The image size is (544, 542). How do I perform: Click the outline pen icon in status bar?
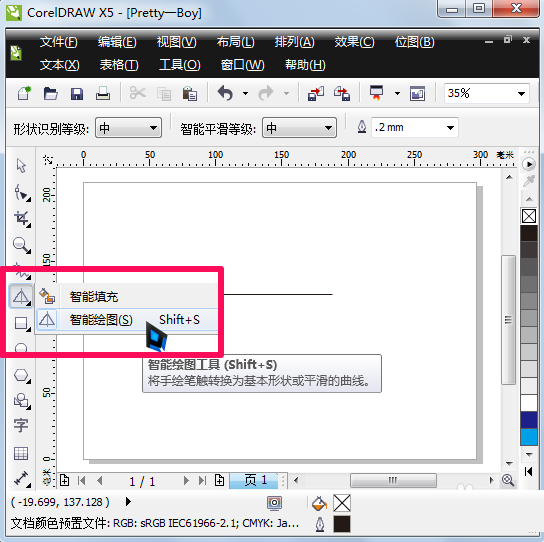pos(320,524)
